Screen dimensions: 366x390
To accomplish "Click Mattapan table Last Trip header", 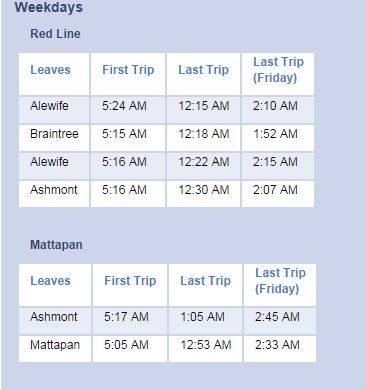I will [x=205, y=281].
